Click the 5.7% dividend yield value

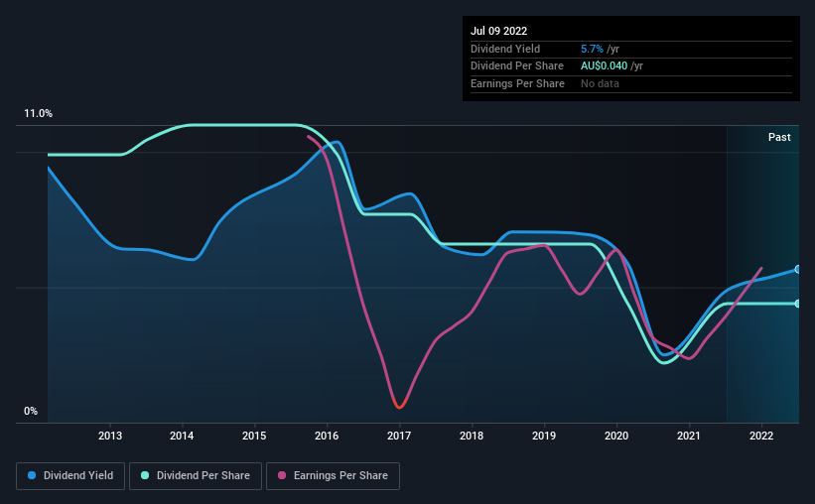(592, 49)
